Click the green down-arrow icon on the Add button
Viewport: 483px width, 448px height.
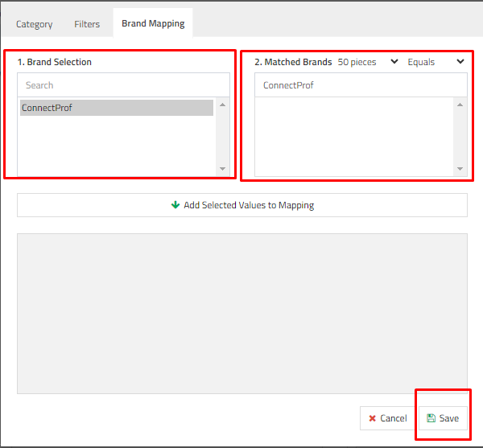[x=175, y=205]
